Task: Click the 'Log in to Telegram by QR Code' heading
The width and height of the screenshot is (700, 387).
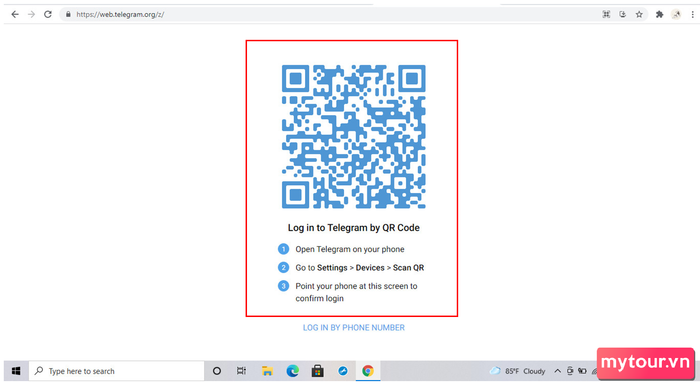Action: [354, 228]
